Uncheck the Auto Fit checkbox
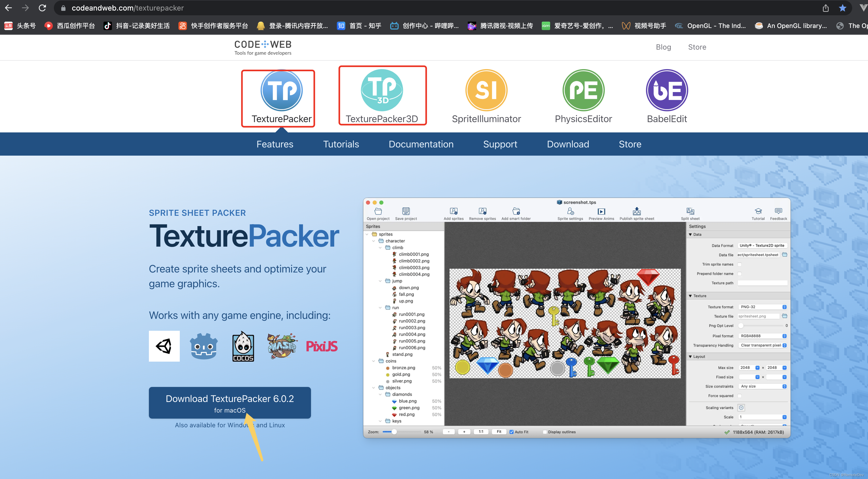 tap(511, 432)
